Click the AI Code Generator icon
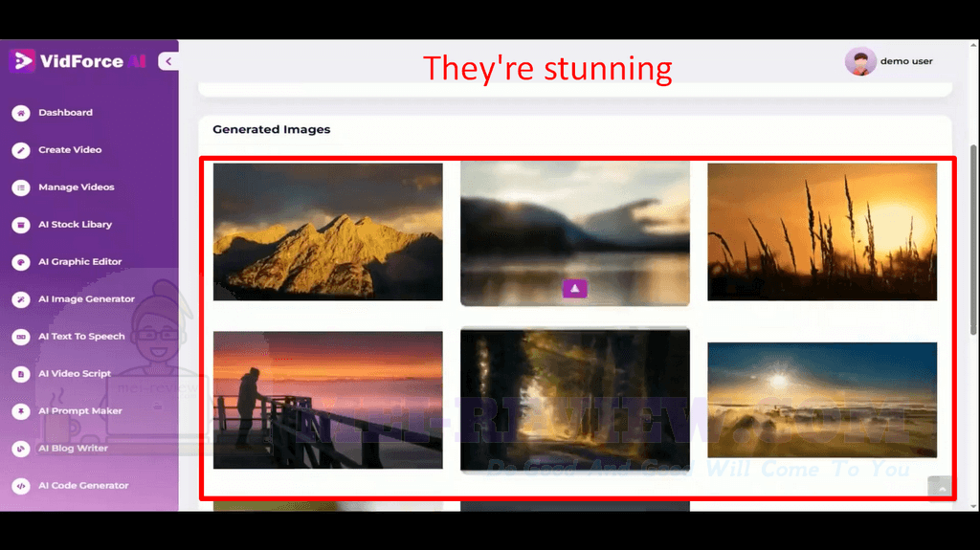The width and height of the screenshot is (980, 550). (21, 486)
